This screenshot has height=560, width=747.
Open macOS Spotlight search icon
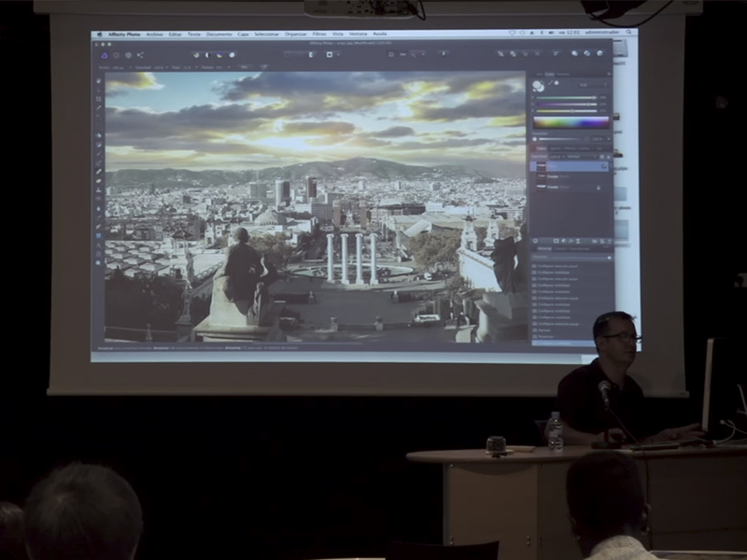point(628,33)
